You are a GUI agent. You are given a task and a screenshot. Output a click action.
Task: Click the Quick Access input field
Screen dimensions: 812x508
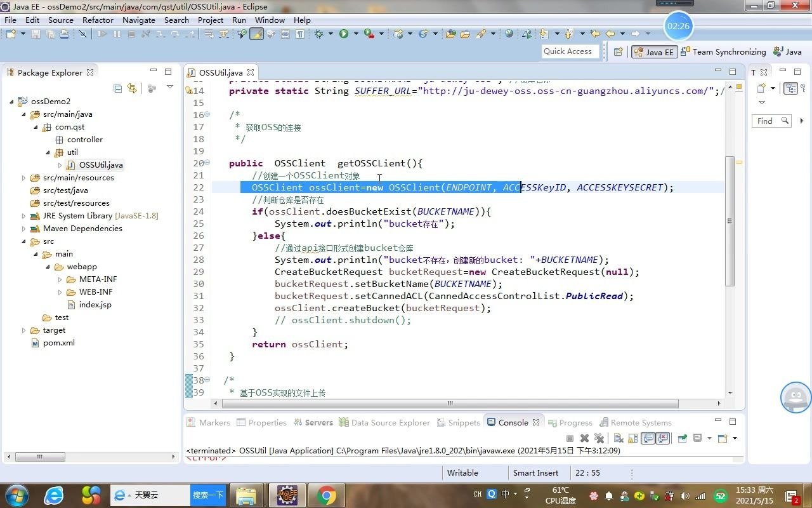(x=570, y=51)
